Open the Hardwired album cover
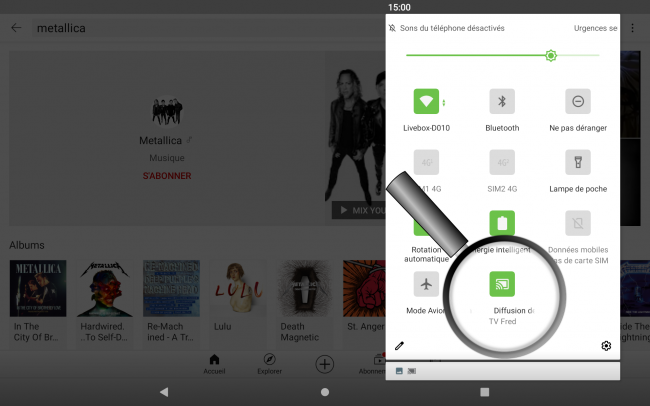 click(x=105, y=288)
